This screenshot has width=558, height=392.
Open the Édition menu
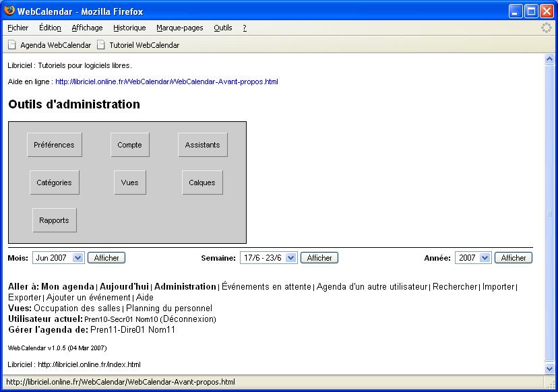click(x=50, y=28)
